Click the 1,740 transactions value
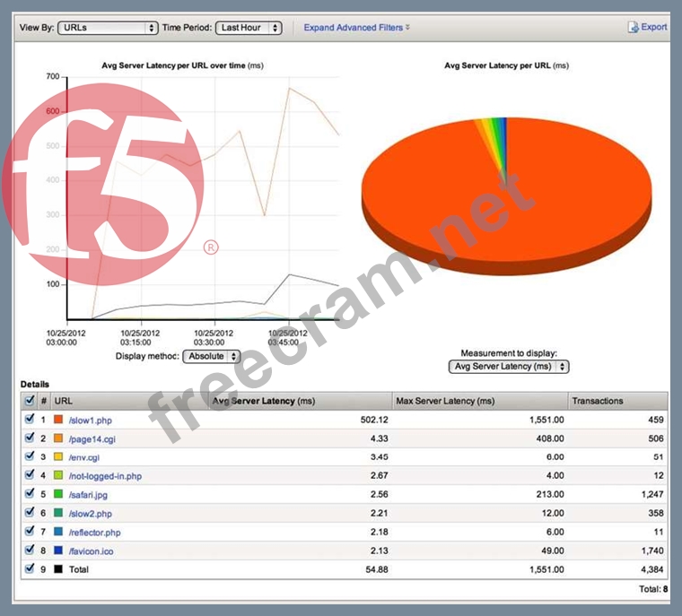The height and width of the screenshot is (616, 682). (x=652, y=551)
